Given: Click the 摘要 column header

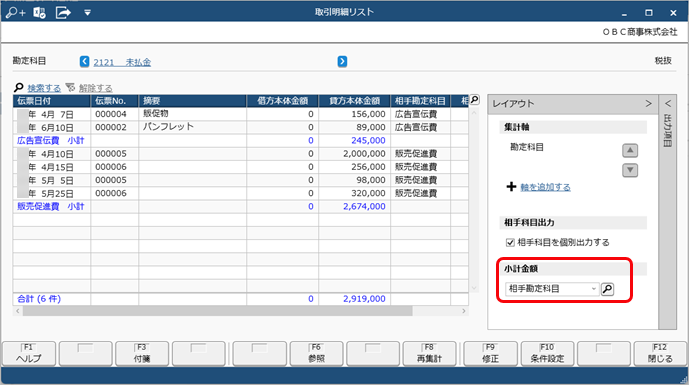Looking at the screenshot, I should click(x=192, y=101).
